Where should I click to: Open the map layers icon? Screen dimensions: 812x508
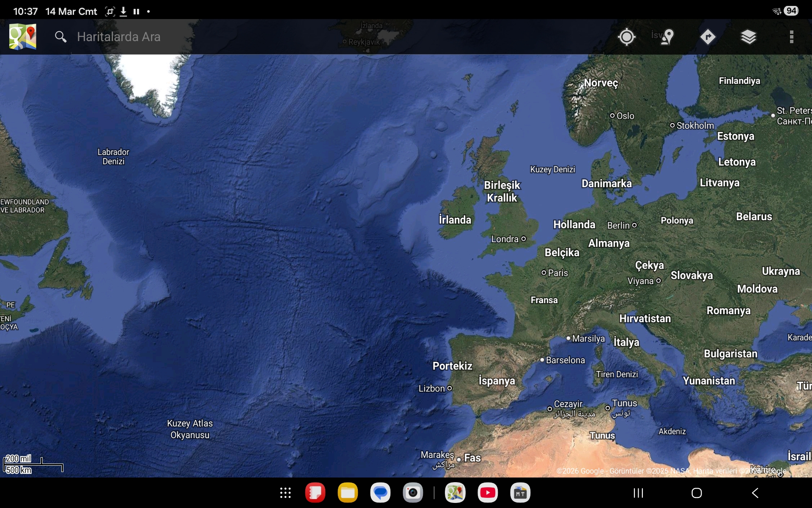click(748, 37)
